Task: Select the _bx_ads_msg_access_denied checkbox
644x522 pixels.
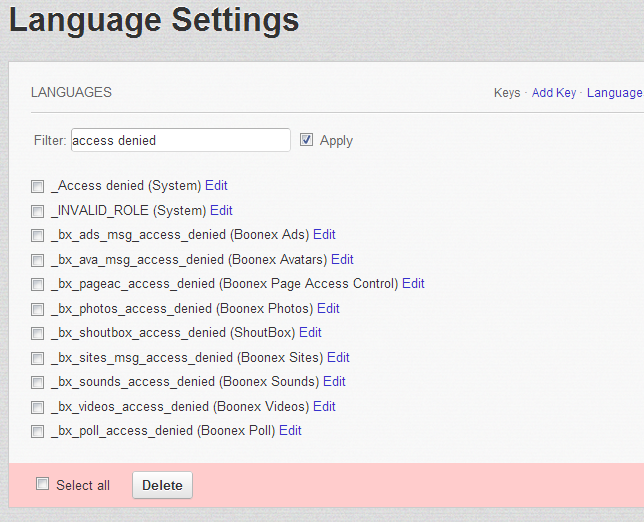Action: pos(38,235)
